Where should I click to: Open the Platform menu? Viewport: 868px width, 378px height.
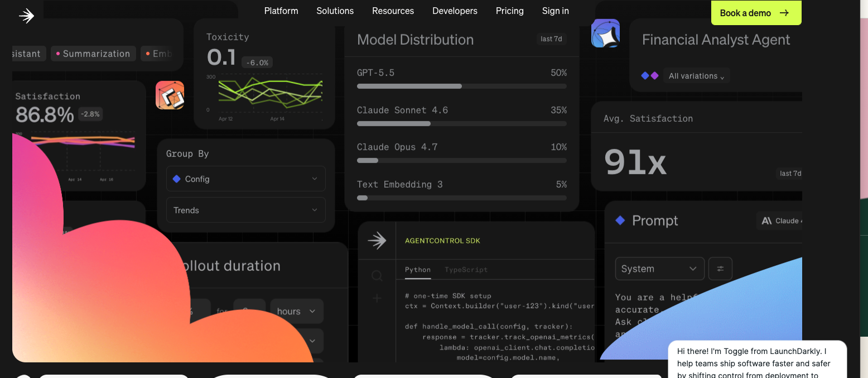(281, 11)
